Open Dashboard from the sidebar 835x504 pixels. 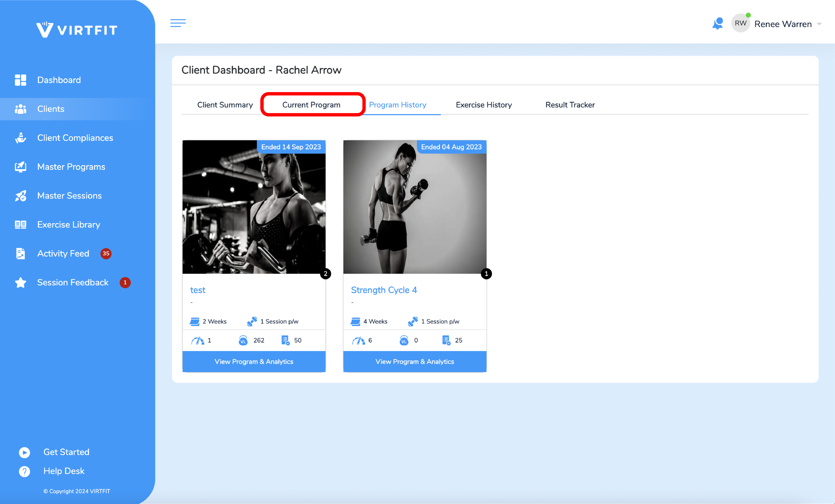[x=59, y=80]
